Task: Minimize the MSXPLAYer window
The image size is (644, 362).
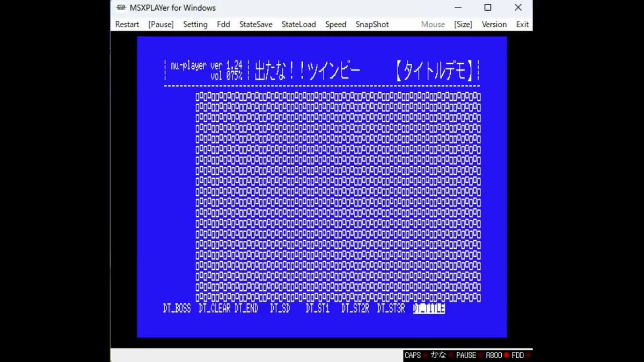Action: click(x=458, y=8)
